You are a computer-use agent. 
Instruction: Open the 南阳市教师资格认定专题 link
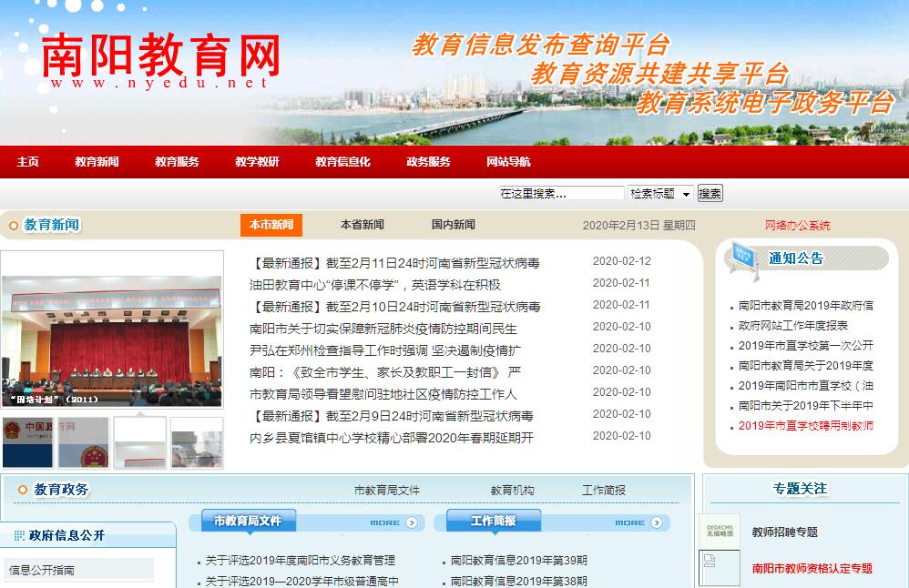pos(812,568)
